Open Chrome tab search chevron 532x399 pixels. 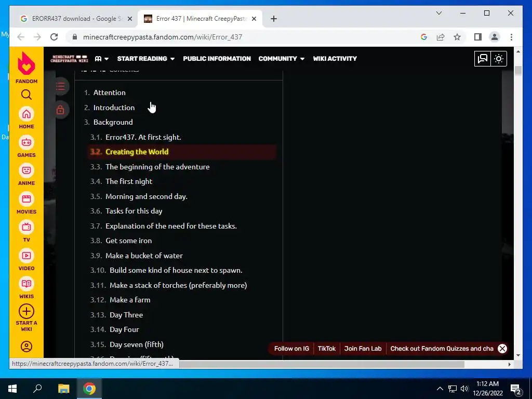(438, 13)
